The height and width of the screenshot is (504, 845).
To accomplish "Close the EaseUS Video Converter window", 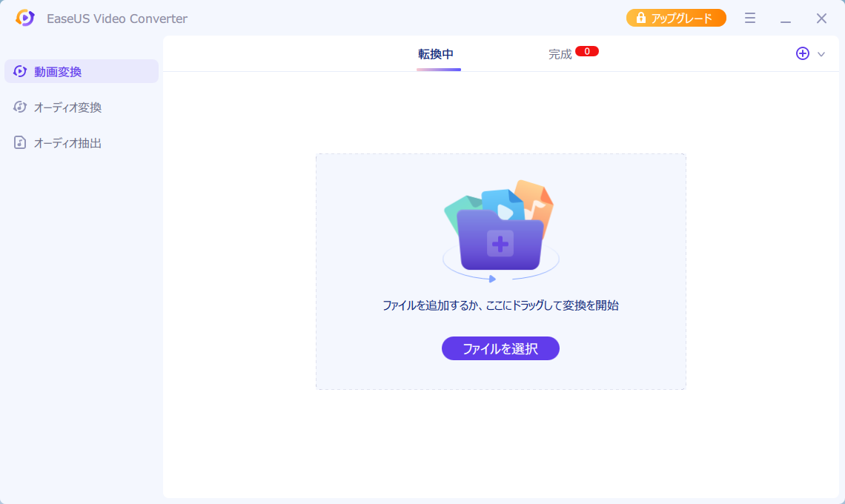I will pos(821,19).
